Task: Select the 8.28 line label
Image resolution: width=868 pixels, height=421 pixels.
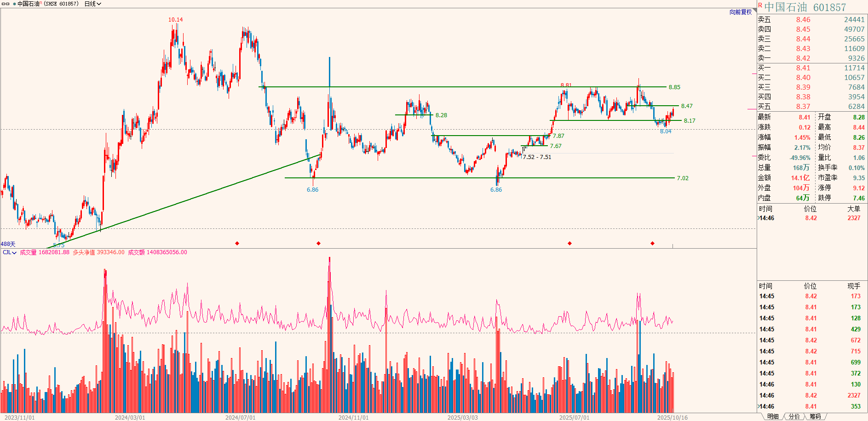Action: pyautogui.click(x=441, y=115)
